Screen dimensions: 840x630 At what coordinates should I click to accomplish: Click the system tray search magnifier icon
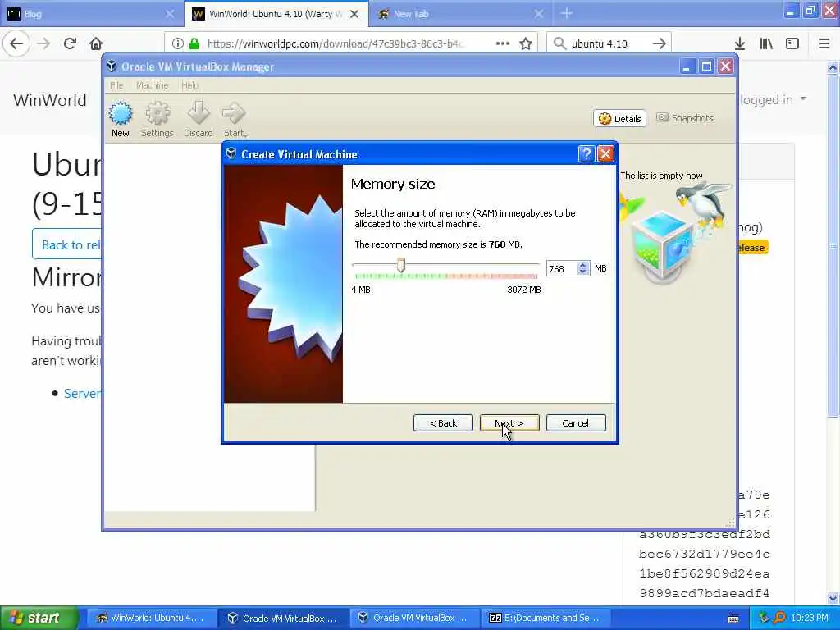pyautogui.click(x=780, y=618)
